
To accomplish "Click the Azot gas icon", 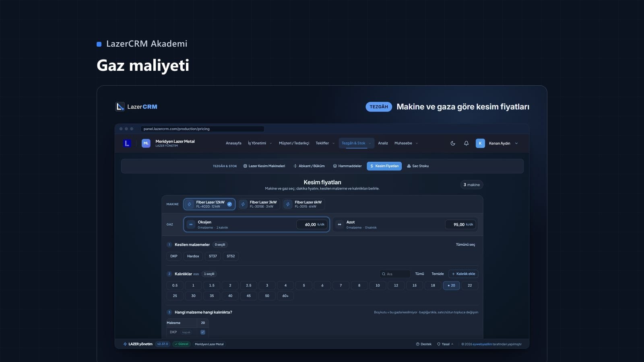I will coord(339,224).
